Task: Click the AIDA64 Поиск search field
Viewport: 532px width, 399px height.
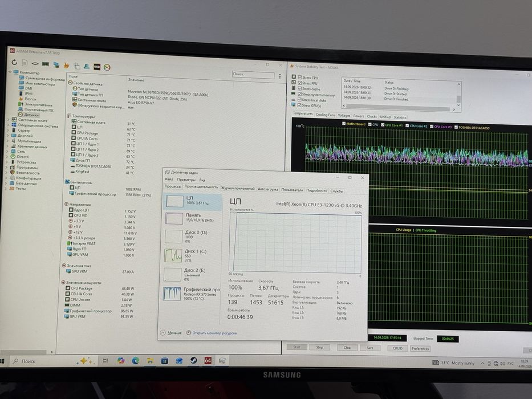Action: click(253, 75)
